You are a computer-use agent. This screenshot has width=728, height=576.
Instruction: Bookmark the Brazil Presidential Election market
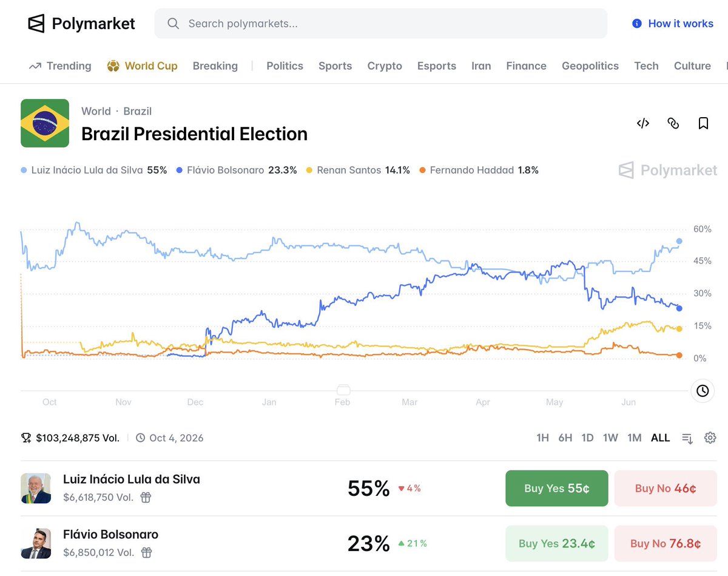[703, 123]
